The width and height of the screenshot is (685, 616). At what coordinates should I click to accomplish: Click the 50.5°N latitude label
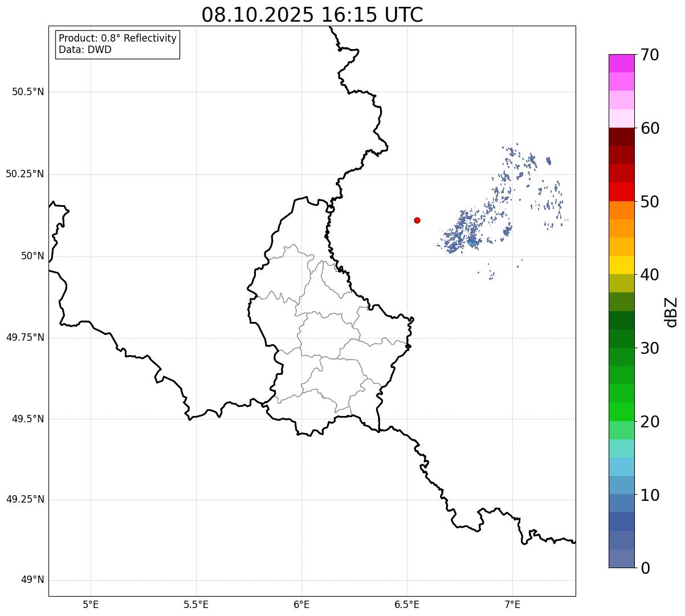point(28,92)
